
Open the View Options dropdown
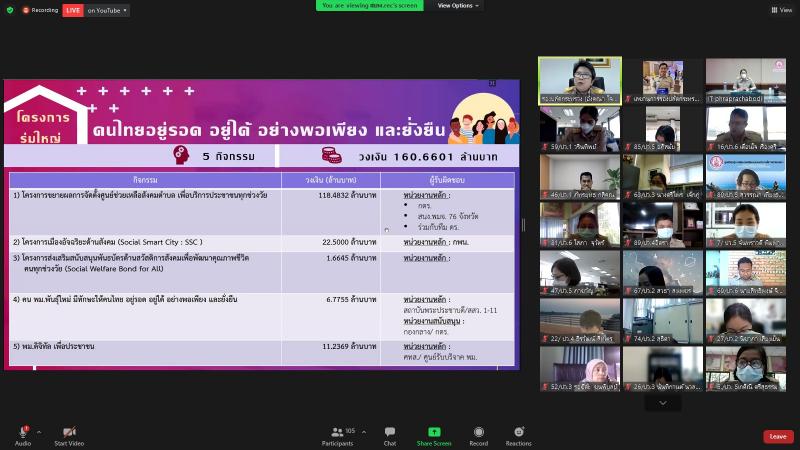tap(458, 6)
